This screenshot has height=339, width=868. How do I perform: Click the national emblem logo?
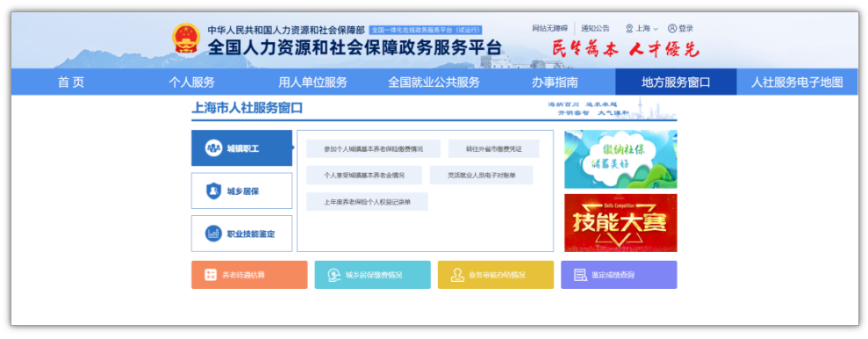click(185, 39)
